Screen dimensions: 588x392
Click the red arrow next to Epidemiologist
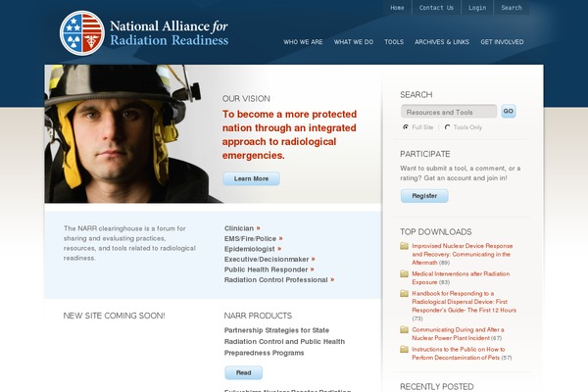click(x=279, y=249)
